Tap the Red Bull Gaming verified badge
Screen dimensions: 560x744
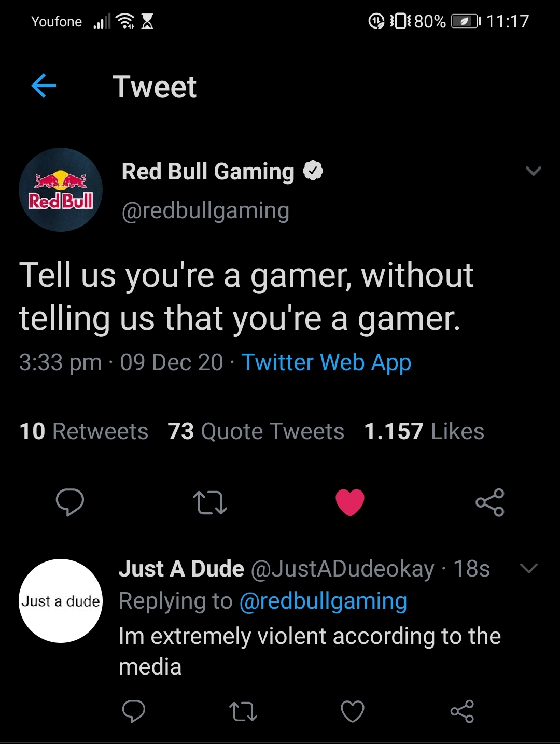(x=313, y=171)
